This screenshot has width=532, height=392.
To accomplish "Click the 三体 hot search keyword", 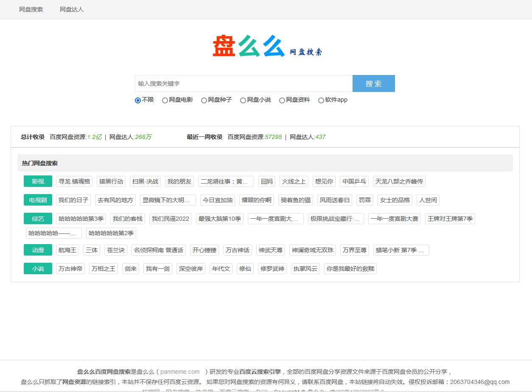I will point(92,250).
